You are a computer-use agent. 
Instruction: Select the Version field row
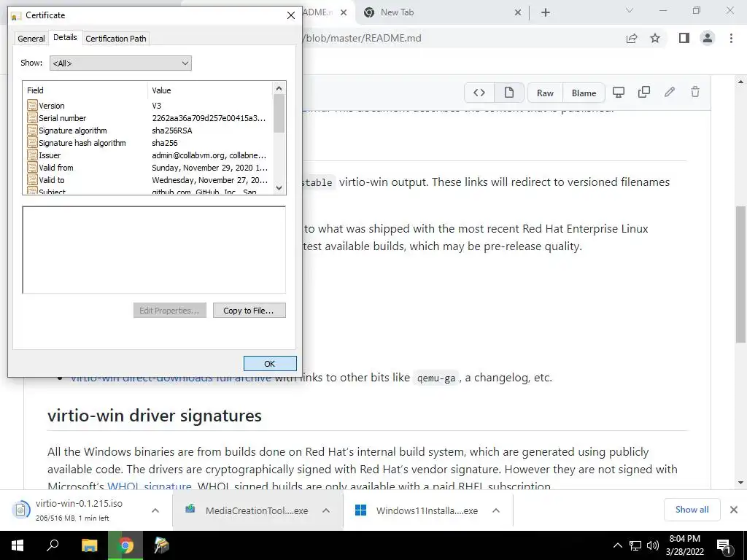(x=149, y=106)
